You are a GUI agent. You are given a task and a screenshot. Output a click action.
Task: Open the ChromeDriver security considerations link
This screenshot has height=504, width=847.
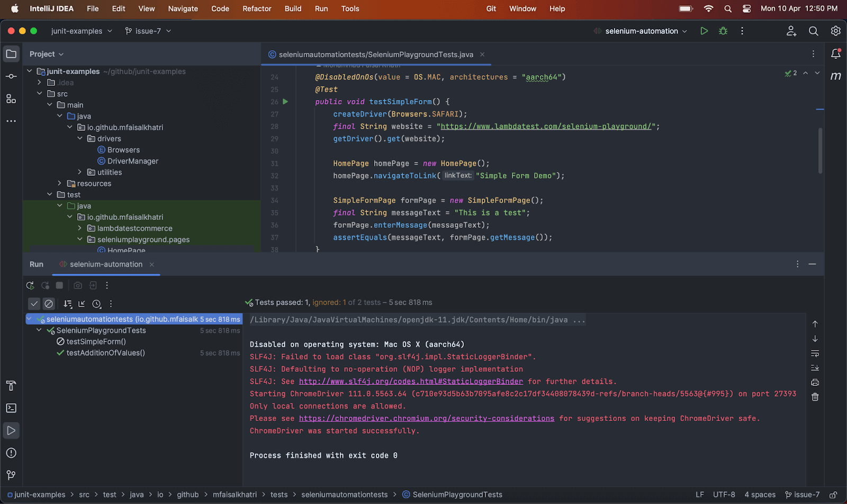427,418
